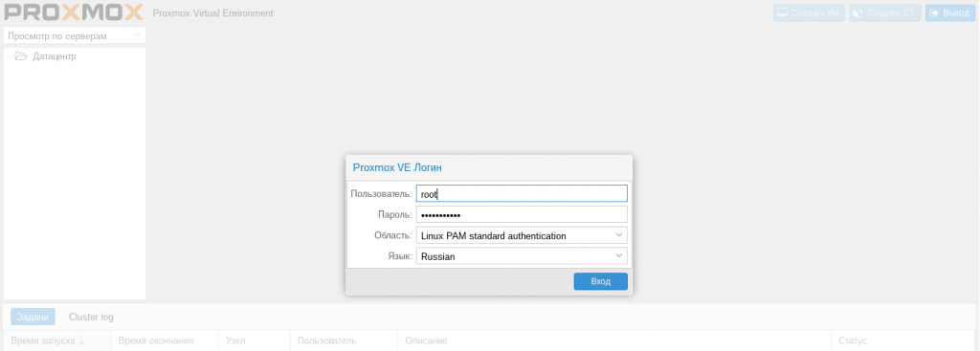
Task: Collapse the Датацентр tree node chevron
Action: click(x=10, y=56)
